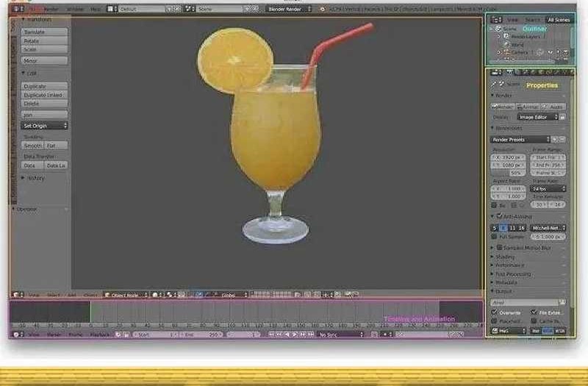Click the Translate button in Transform panel
Screen dimensions: 588x386
pos(44,32)
